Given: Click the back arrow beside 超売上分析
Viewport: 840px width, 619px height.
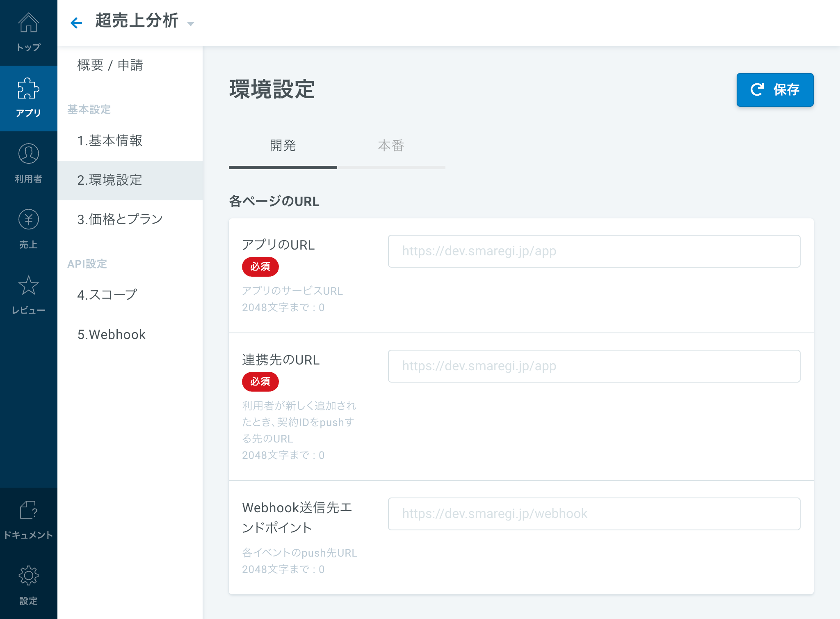Looking at the screenshot, I should pos(76,23).
